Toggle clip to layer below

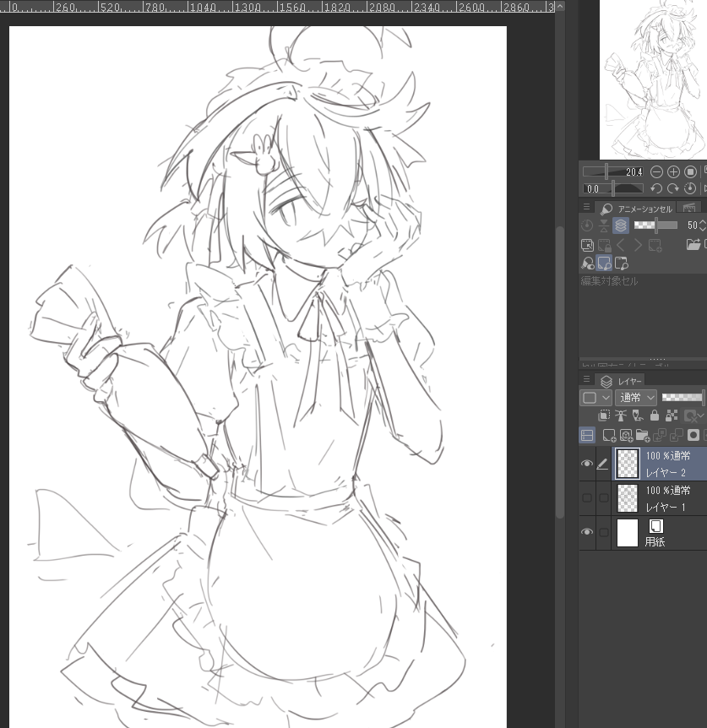click(604, 415)
